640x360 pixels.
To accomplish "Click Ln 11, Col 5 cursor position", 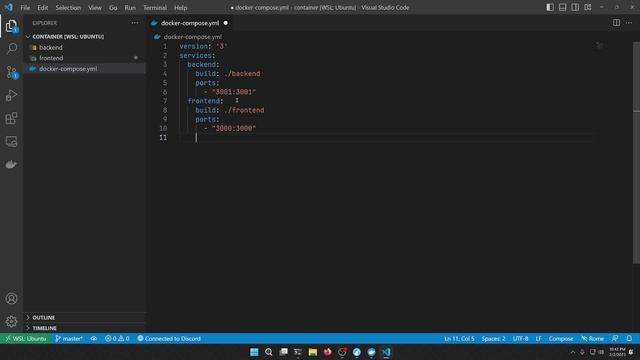I will (x=459, y=338).
